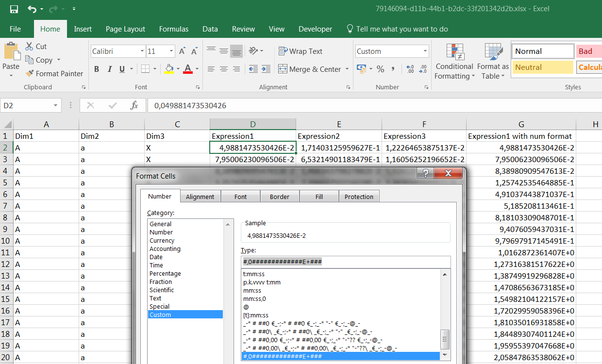Toggle Bold formatting
Image resolution: width=602 pixels, height=364 pixels.
click(97, 69)
